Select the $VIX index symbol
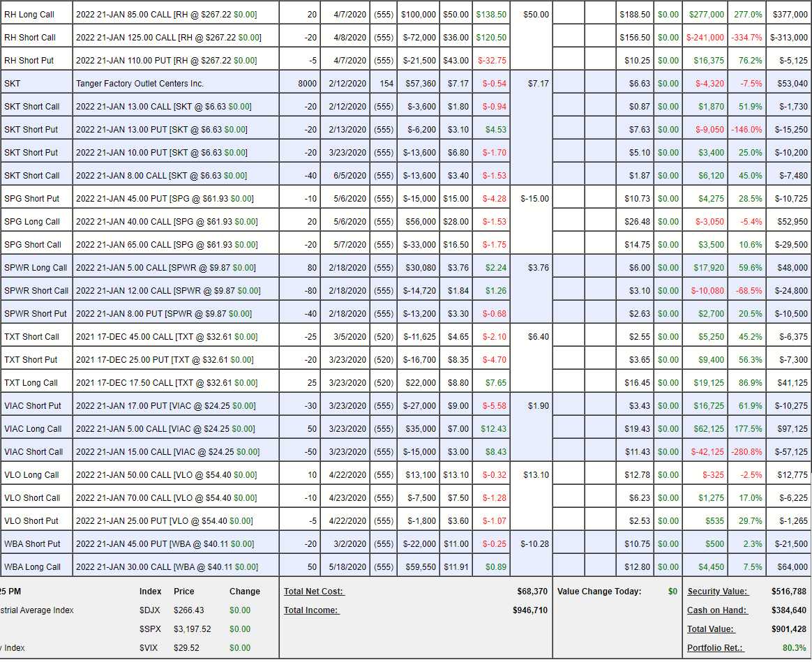This screenshot has height=662, width=812. point(149,648)
